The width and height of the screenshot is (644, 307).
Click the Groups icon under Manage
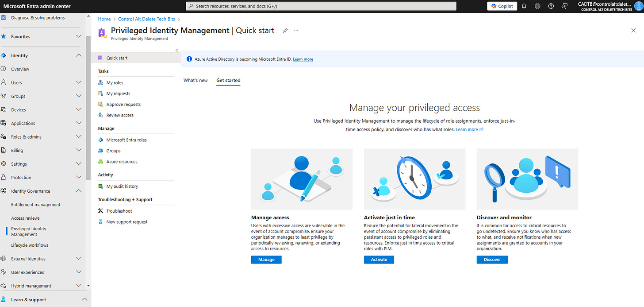point(100,151)
